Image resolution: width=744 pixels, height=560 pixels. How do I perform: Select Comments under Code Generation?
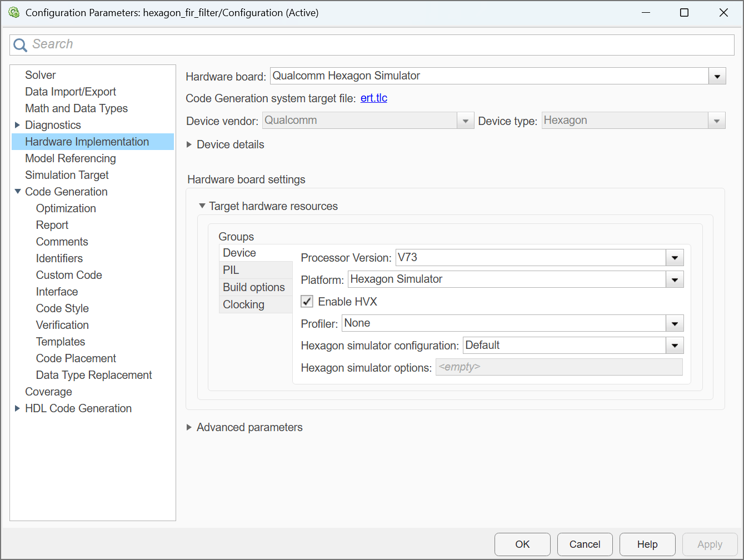pyautogui.click(x=62, y=242)
